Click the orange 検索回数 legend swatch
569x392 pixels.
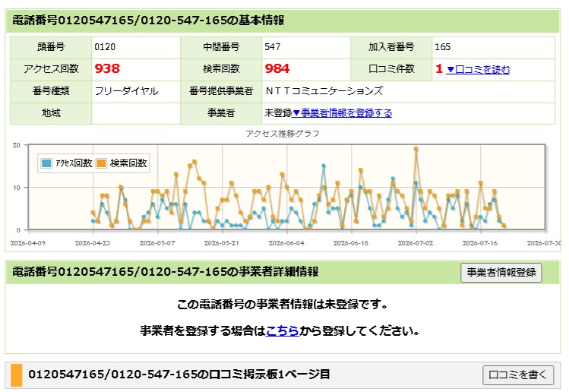click(101, 163)
